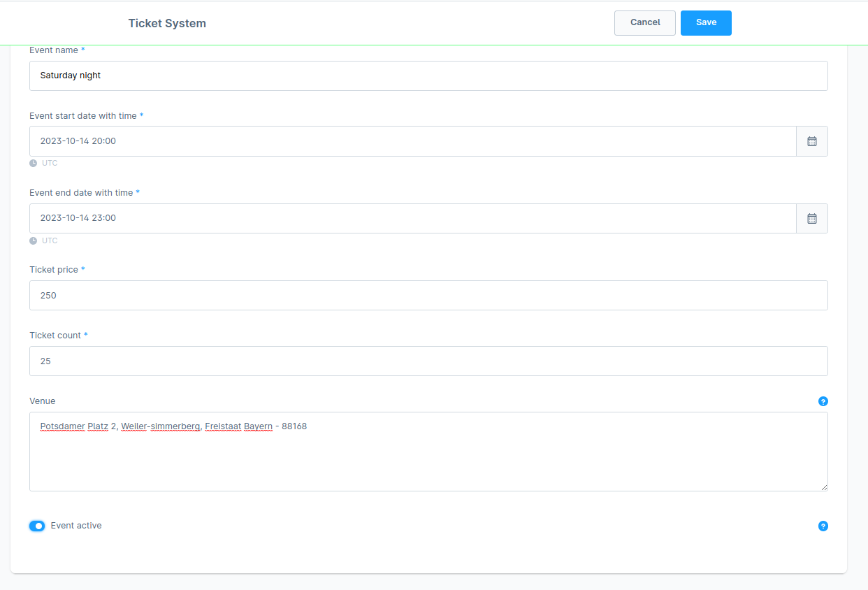Click the clock icon under start date
The width and height of the screenshot is (868, 590).
pos(33,163)
